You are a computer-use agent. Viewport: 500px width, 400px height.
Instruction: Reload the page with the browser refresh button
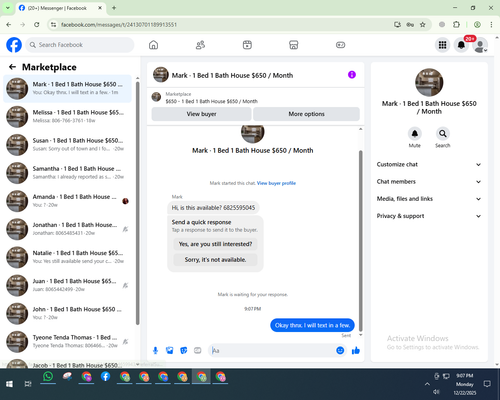click(37, 24)
